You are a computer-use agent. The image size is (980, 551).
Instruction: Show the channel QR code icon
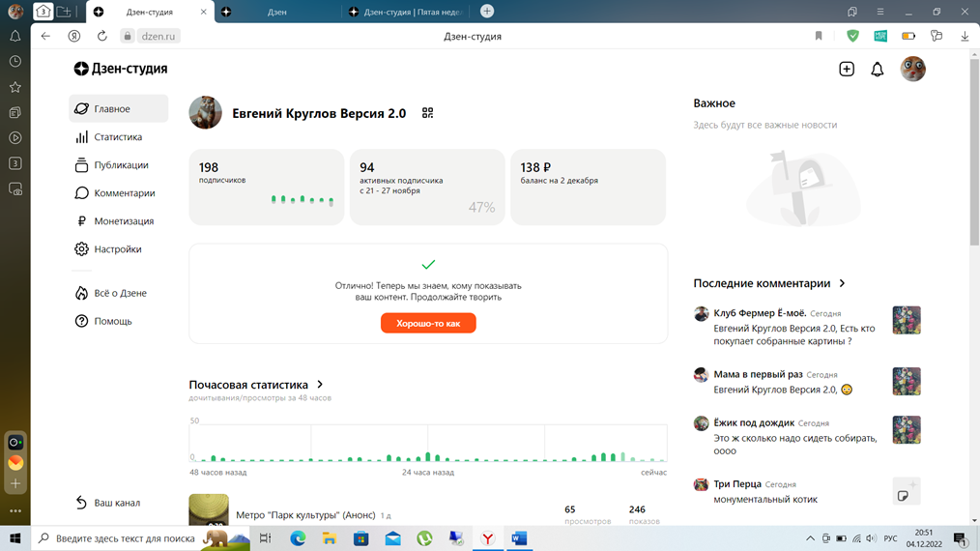[x=427, y=112]
